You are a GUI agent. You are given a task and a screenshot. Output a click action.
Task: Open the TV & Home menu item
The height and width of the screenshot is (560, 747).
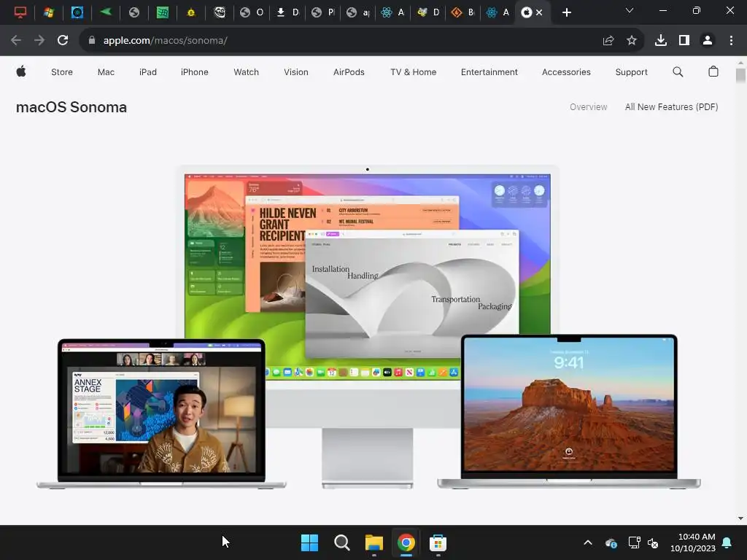tap(413, 72)
